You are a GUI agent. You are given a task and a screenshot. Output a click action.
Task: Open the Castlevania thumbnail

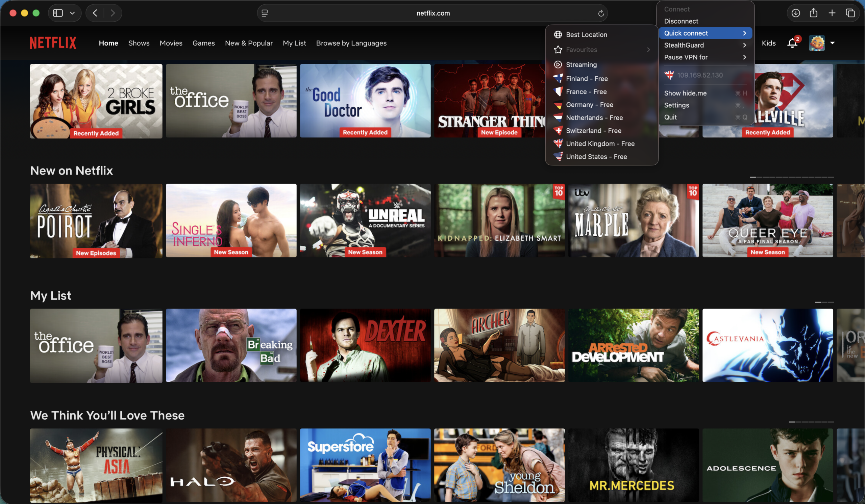[767, 345]
